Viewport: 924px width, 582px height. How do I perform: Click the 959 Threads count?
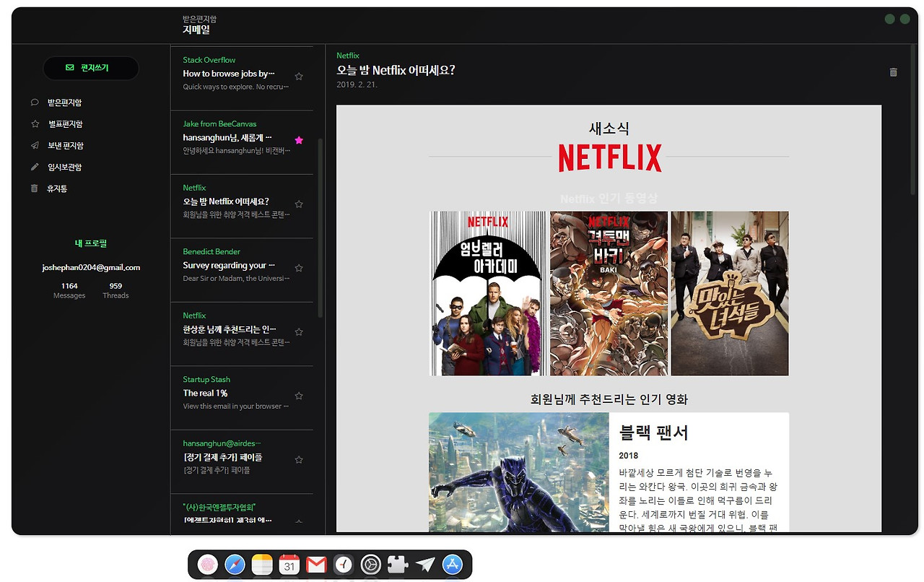click(x=115, y=290)
